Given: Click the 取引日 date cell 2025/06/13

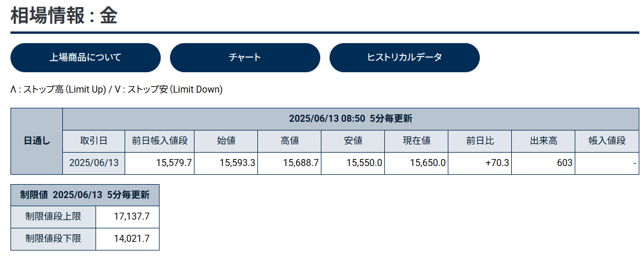Looking at the screenshot, I should (x=94, y=163).
